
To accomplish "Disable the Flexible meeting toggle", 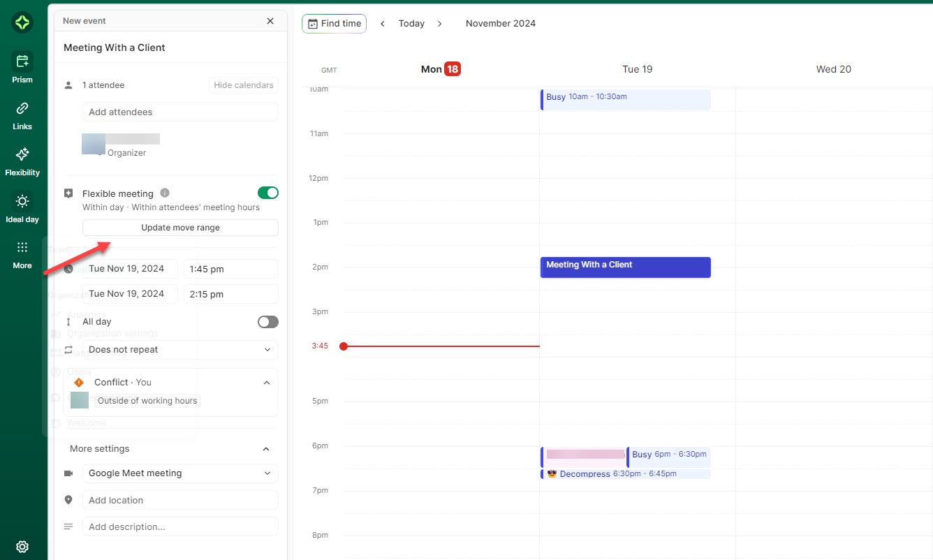I will (268, 192).
